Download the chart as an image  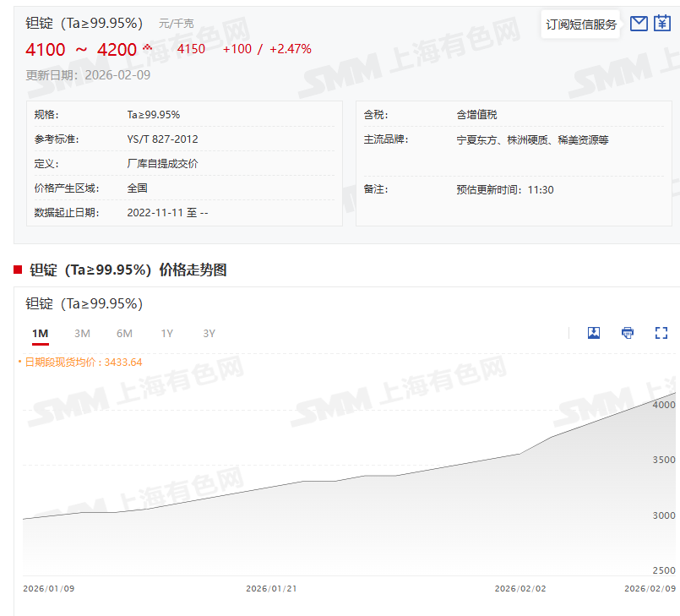pos(594,333)
